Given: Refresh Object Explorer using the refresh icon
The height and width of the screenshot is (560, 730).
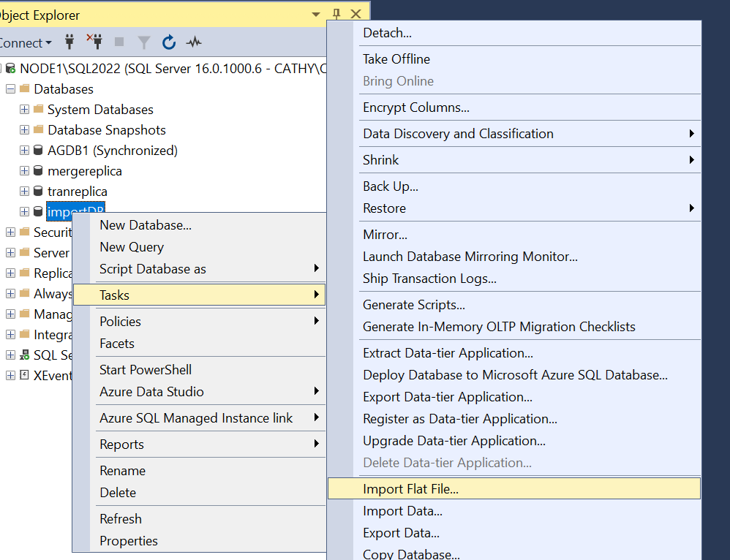Looking at the screenshot, I should click(x=168, y=42).
